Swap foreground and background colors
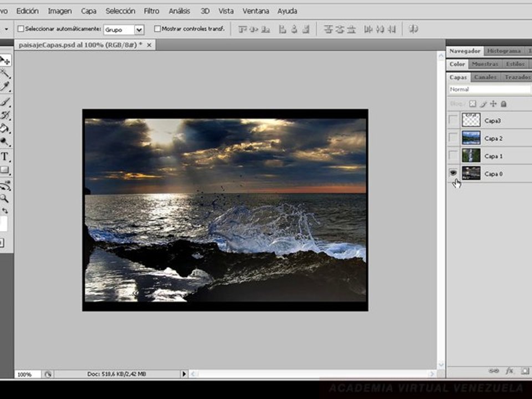 [5, 211]
